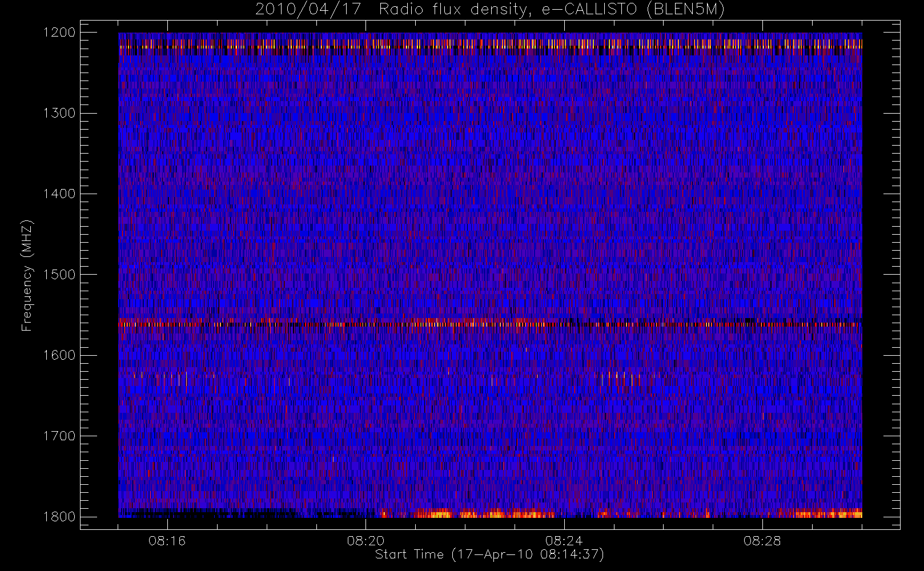Click the 1600 frequency tick label
Viewport: 924px width, 571px height.
[59, 355]
